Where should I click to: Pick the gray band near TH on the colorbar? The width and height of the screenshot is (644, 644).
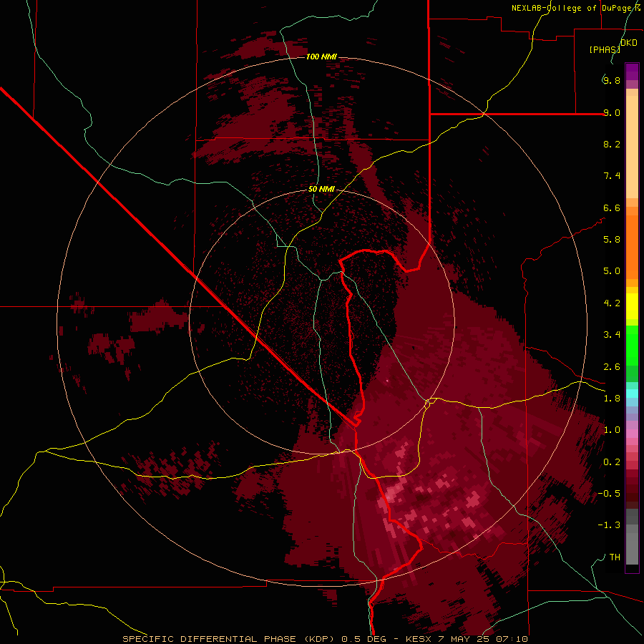coord(632,548)
